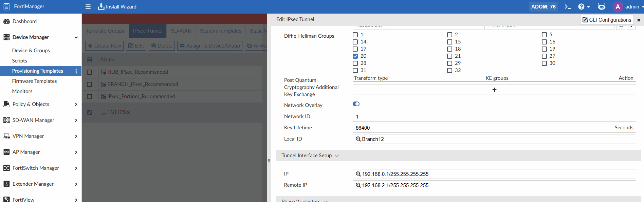Open the admin user avatar menu
644x202 pixels.
tap(618, 6)
